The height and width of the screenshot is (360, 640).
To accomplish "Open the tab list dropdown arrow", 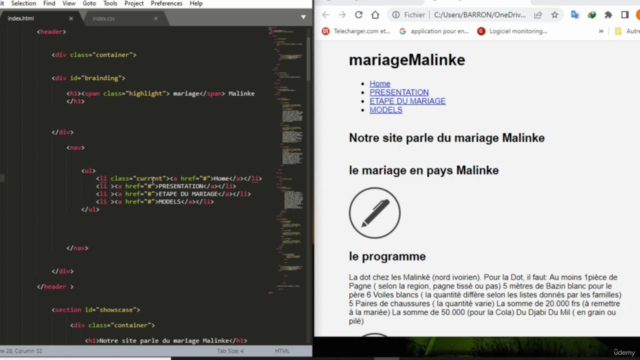I will pyautogui.click(x=303, y=17).
